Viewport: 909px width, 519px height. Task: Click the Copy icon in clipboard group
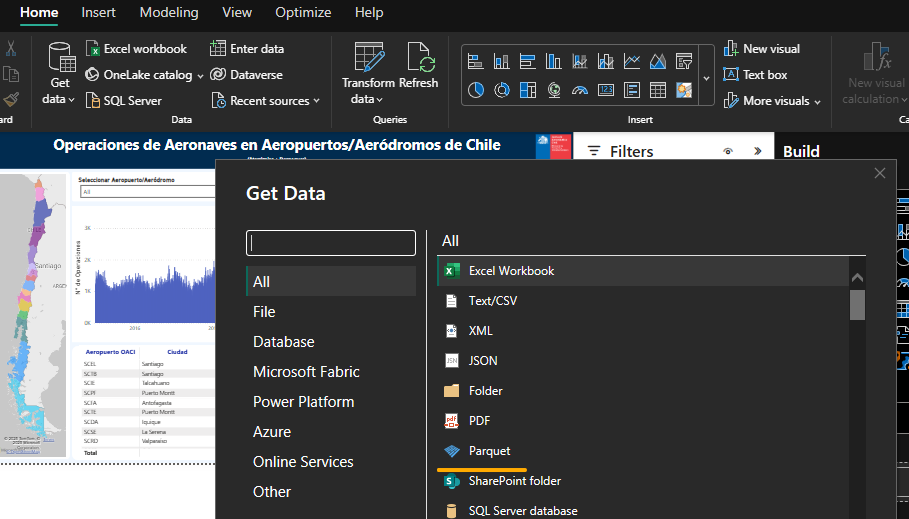pyautogui.click(x=10, y=74)
